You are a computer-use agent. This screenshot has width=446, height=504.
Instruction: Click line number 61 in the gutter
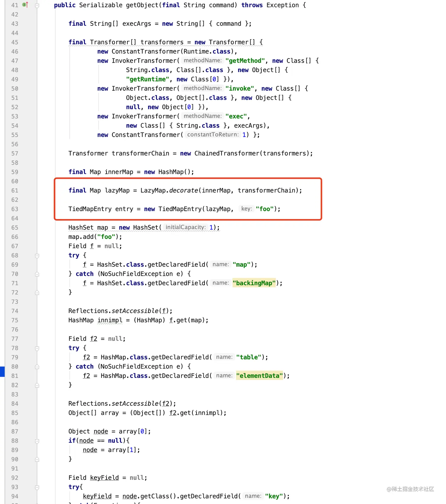click(15, 190)
